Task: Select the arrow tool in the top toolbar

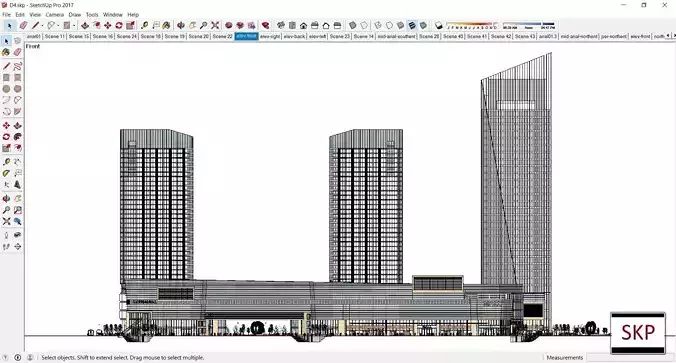Action: coord(9,25)
